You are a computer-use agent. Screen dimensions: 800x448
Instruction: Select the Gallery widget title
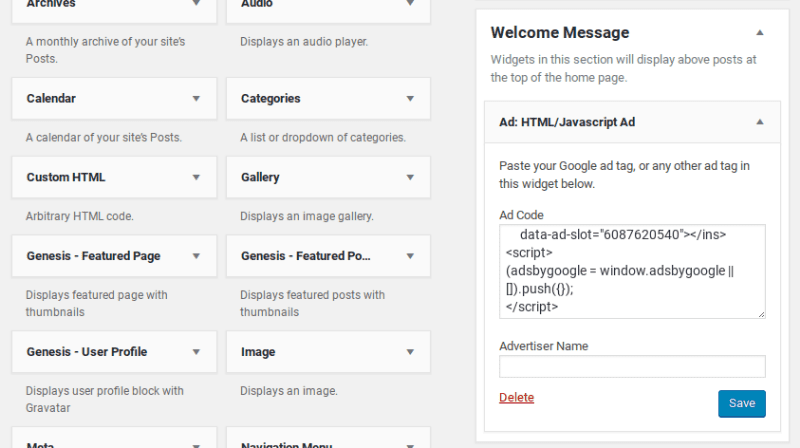click(260, 178)
